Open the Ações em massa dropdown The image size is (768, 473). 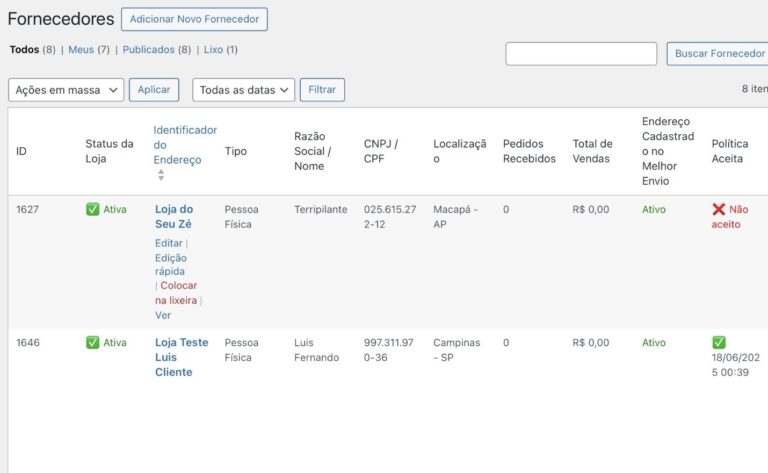tap(66, 90)
